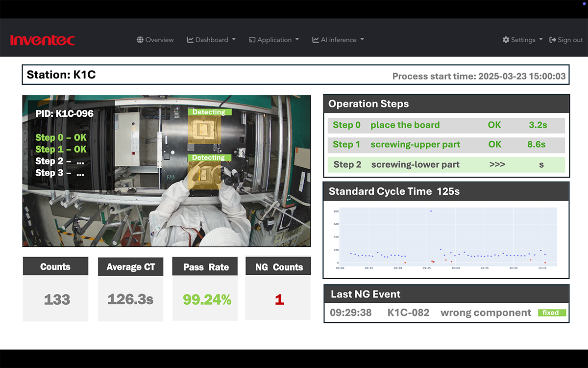Select the Step 2 screwing-lower part row
Screen dimensions: 588x368
pos(446,164)
